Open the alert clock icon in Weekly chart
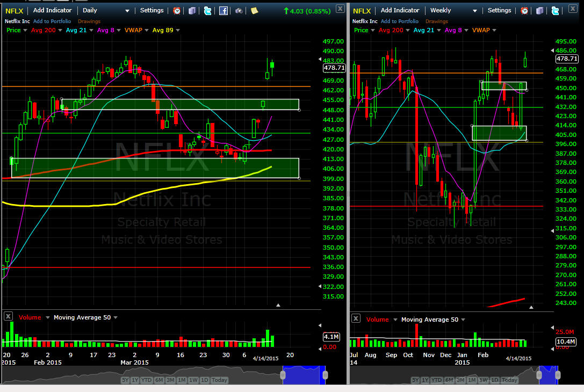584x392 pixels. coord(524,11)
